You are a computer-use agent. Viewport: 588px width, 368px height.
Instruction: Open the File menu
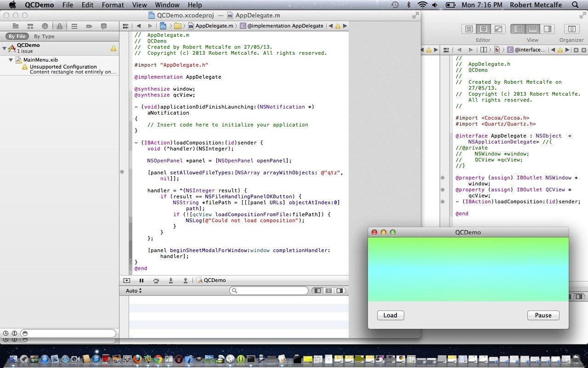68,5
